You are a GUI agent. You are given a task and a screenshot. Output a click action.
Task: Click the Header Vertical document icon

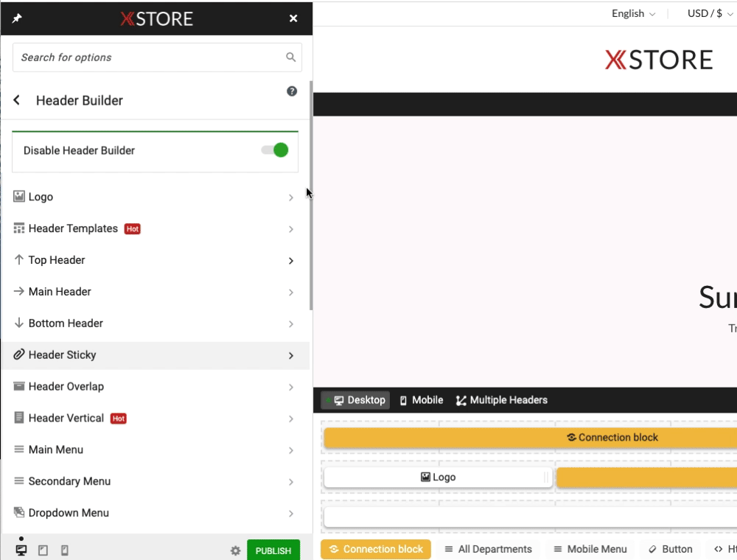point(19,418)
